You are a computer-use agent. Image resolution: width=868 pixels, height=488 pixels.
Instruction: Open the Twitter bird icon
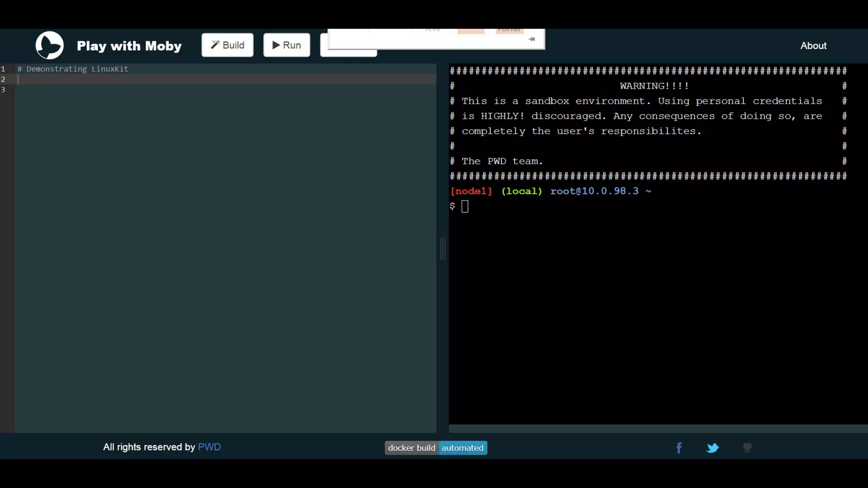pyautogui.click(x=712, y=448)
